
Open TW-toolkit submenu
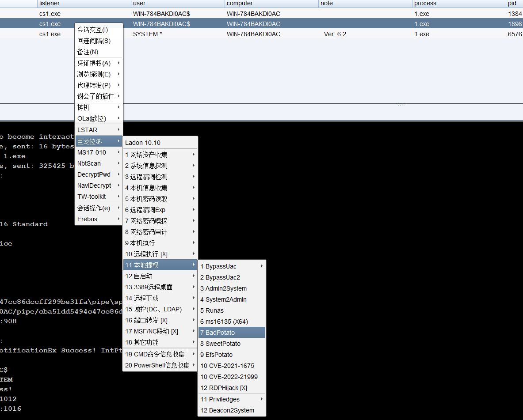99,197
